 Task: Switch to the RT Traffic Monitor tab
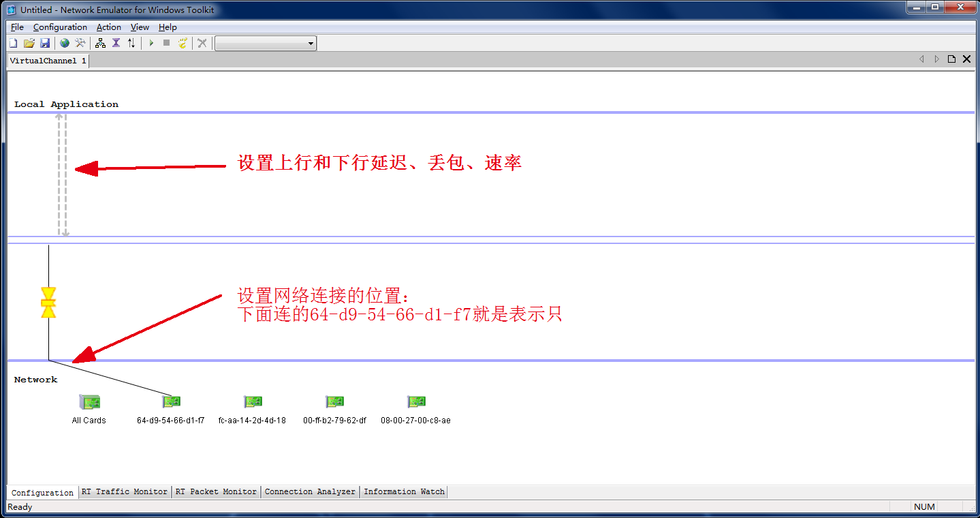(x=125, y=492)
